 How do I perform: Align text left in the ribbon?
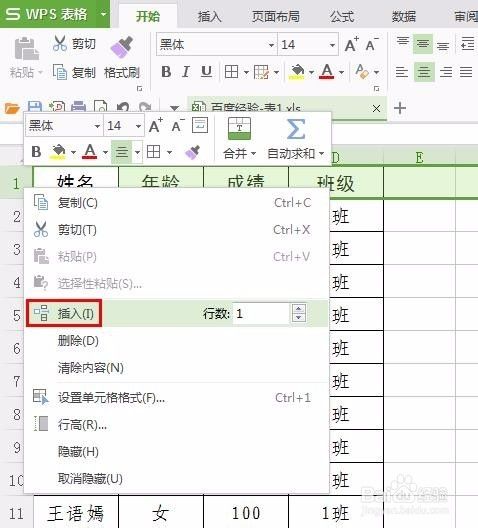pyautogui.click(x=402, y=72)
